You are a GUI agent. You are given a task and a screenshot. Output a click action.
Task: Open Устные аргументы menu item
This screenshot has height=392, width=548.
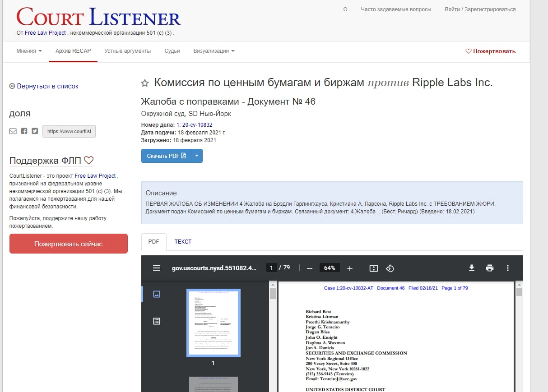pos(128,51)
